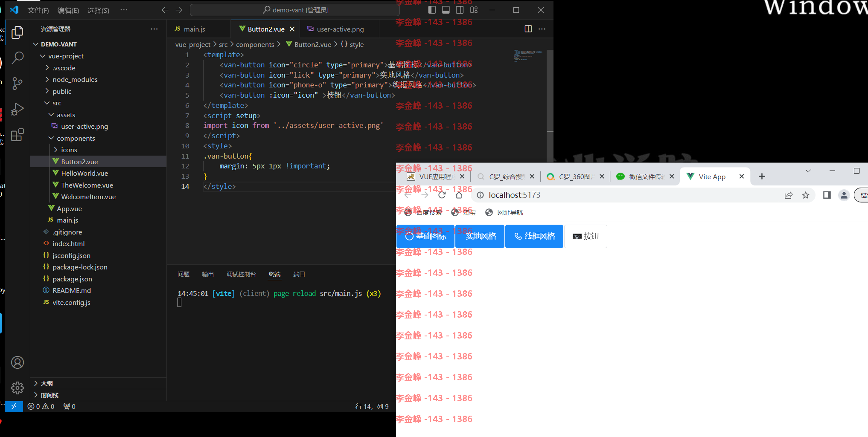Image resolution: width=868 pixels, height=437 pixels.
Task: Open the Manage gear menu in VS Code
Action: tap(17, 388)
